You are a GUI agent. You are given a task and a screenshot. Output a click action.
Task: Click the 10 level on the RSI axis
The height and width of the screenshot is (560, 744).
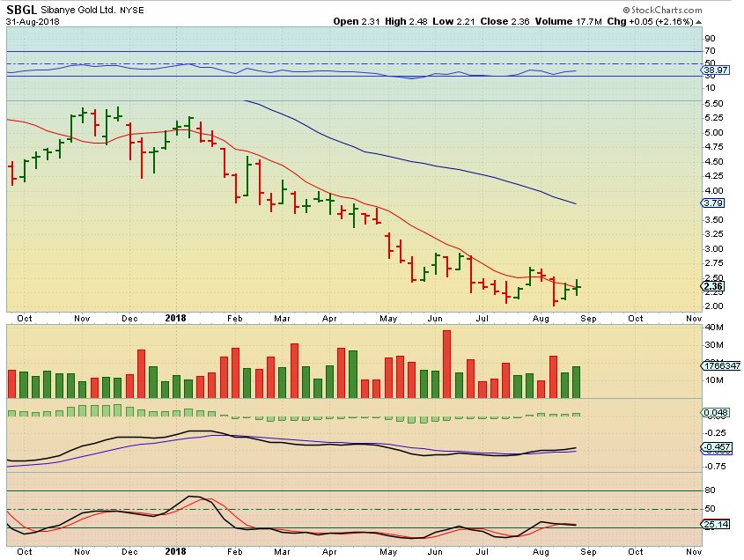710,88
